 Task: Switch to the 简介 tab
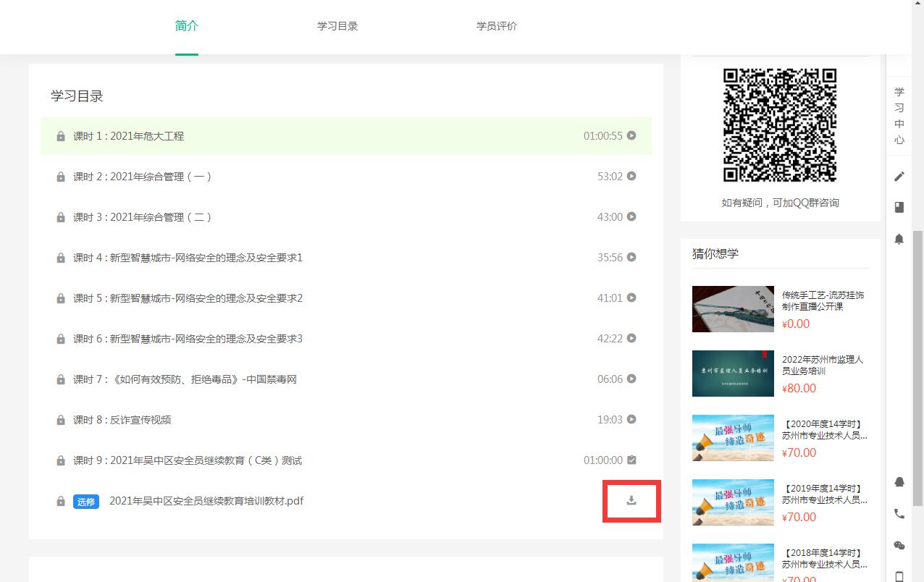187,26
